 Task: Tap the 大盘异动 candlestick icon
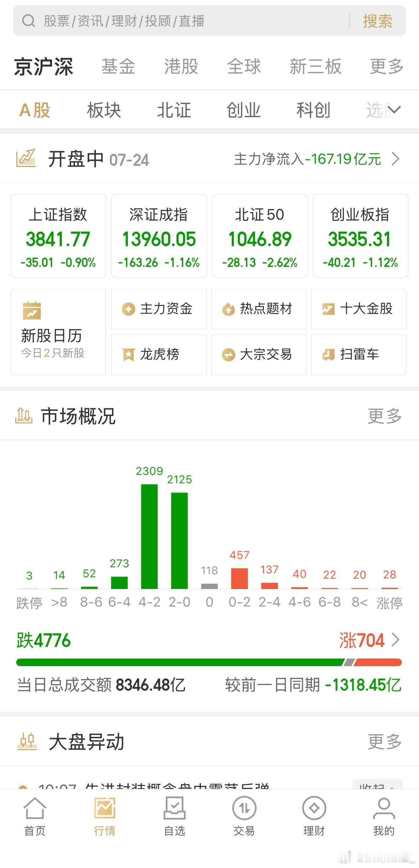[27, 741]
